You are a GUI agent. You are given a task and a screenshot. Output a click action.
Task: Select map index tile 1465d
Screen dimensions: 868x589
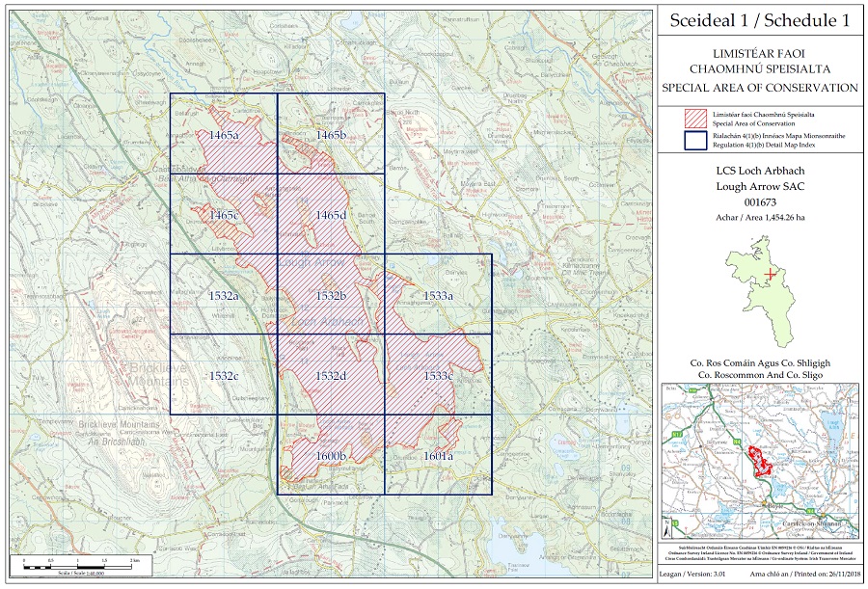click(331, 214)
